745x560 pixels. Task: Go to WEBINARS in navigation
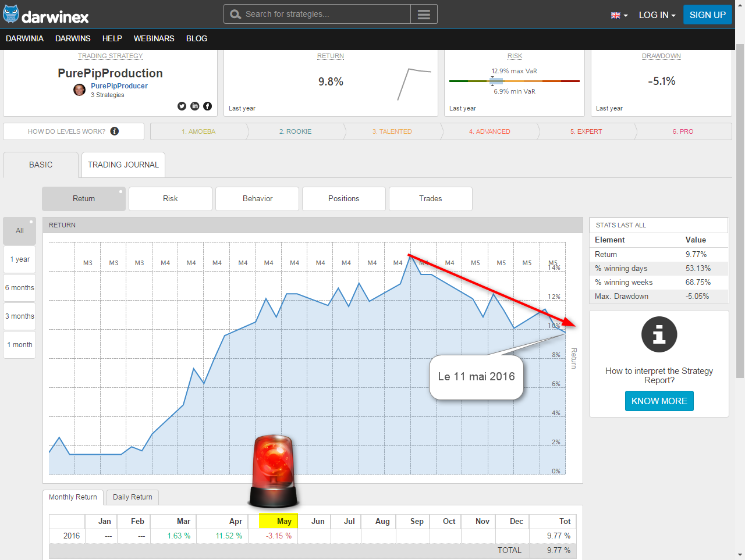(154, 38)
